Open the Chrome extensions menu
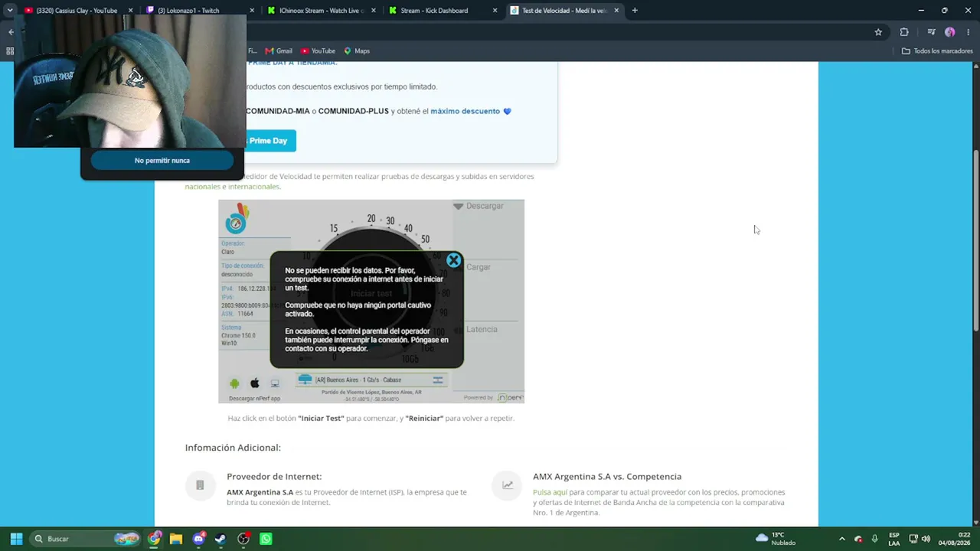The image size is (980, 551). click(x=904, y=32)
